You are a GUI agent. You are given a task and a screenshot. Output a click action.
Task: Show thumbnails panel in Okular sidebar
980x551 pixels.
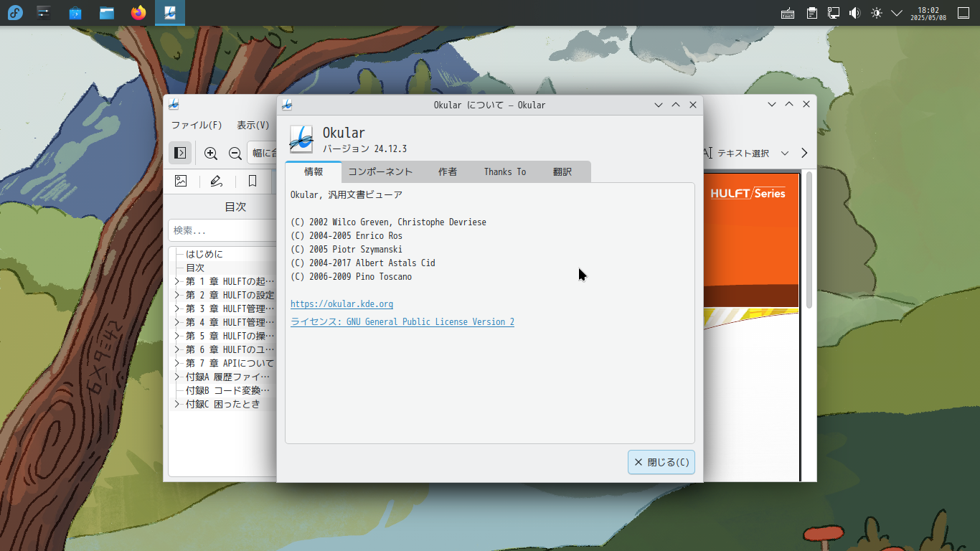(181, 182)
